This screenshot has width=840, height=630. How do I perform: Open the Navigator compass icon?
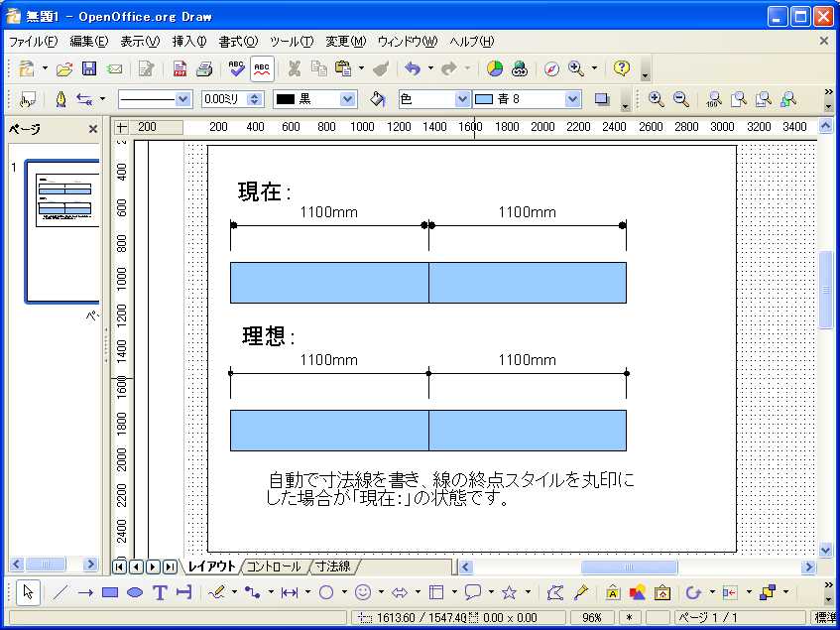point(551,68)
